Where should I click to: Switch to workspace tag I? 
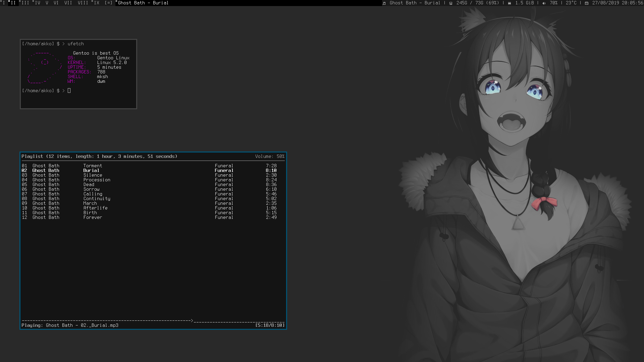(4, 3)
